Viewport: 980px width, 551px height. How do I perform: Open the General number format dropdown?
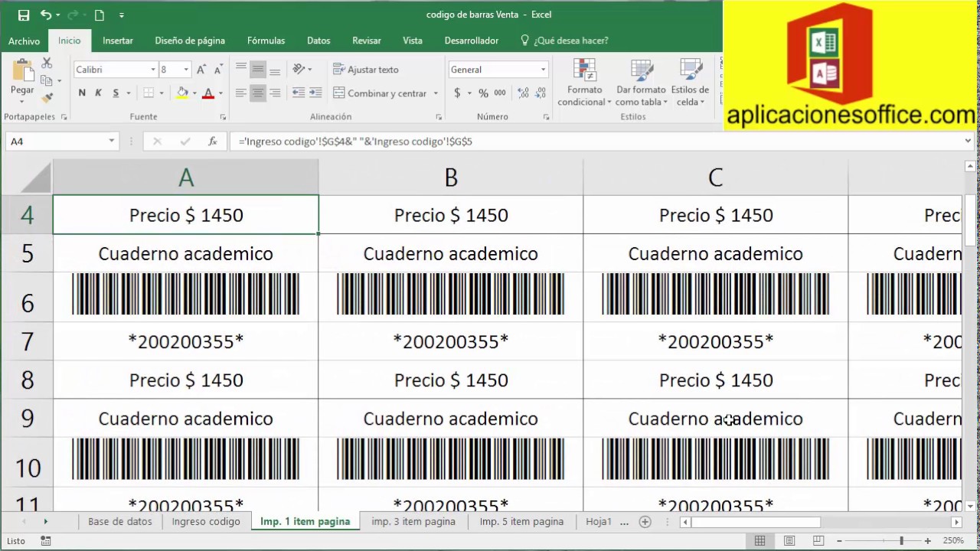(543, 70)
